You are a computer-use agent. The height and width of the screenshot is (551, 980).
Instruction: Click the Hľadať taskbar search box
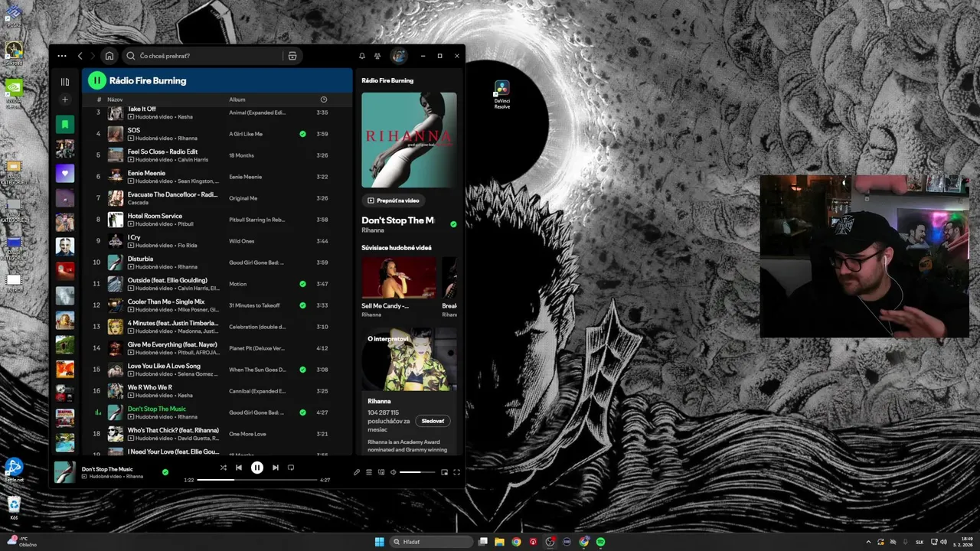pyautogui.click(x=431, y=542)
